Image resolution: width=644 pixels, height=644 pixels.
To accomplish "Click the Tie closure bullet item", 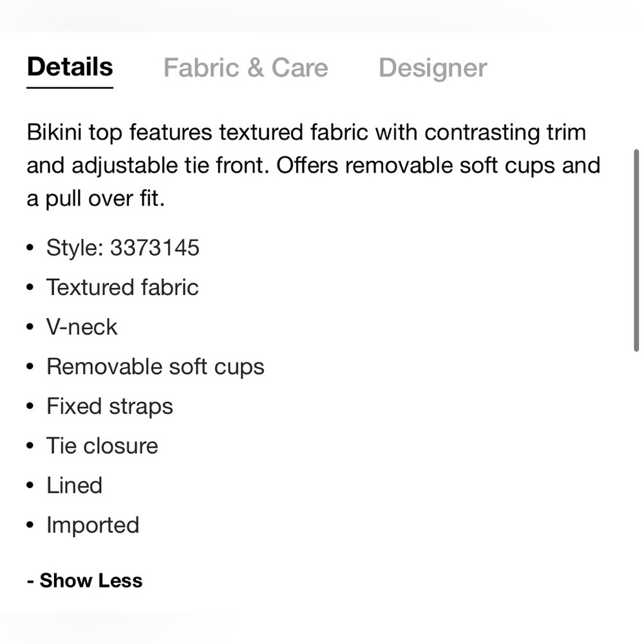I will click(x=102, y=446).
